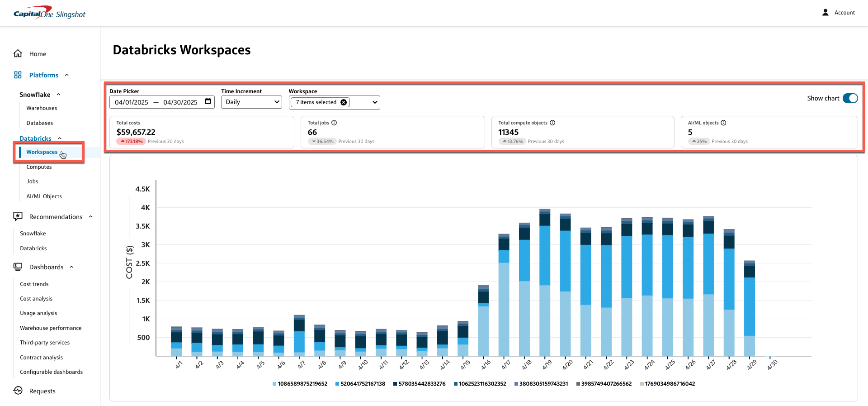Click the 4/29 bar in chart
This screenshot has width=868, height=406.
[x=750, y=308]
